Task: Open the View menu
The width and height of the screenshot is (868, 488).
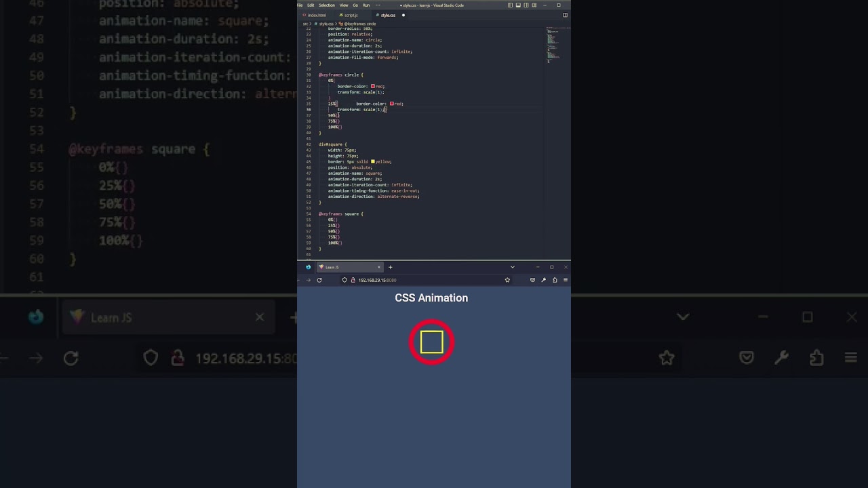Action: pyautogui.click(x=344, y=5)
